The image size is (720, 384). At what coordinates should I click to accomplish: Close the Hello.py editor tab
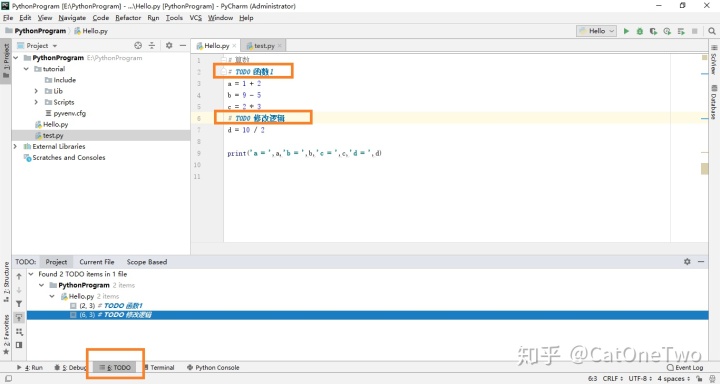[234, 46]
